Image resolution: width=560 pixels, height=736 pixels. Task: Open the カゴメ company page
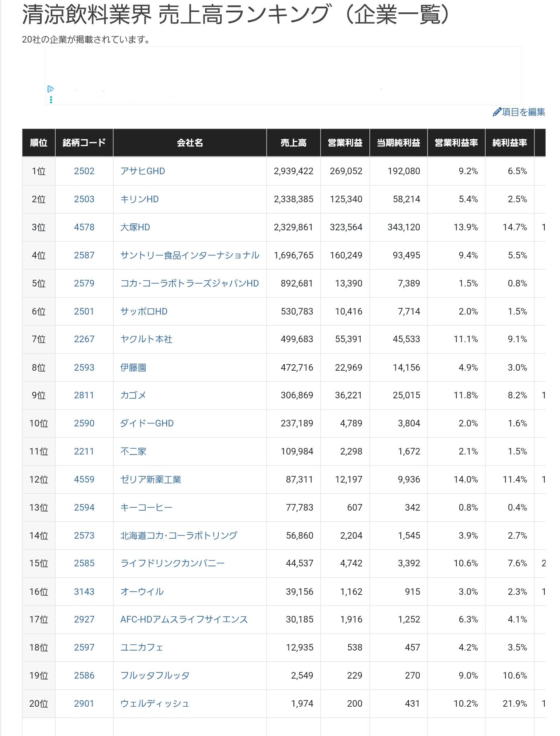coord(133,395)
